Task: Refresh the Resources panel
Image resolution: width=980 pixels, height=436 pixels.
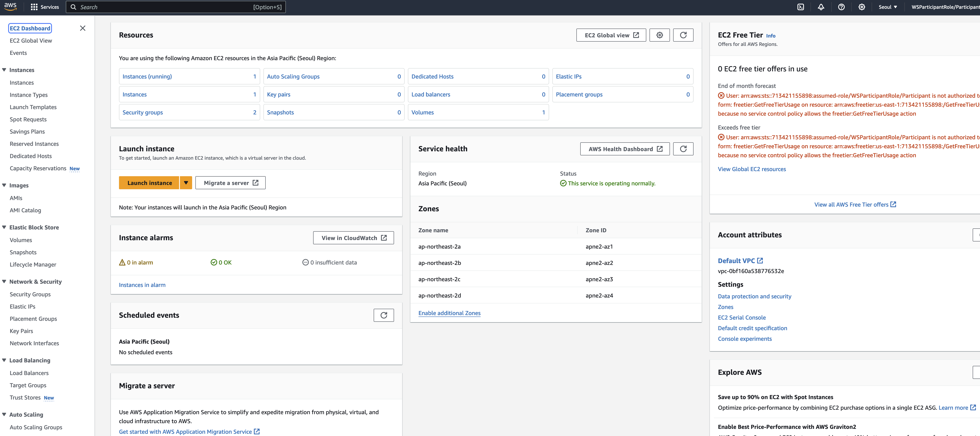Action: (x=683, y=35)
